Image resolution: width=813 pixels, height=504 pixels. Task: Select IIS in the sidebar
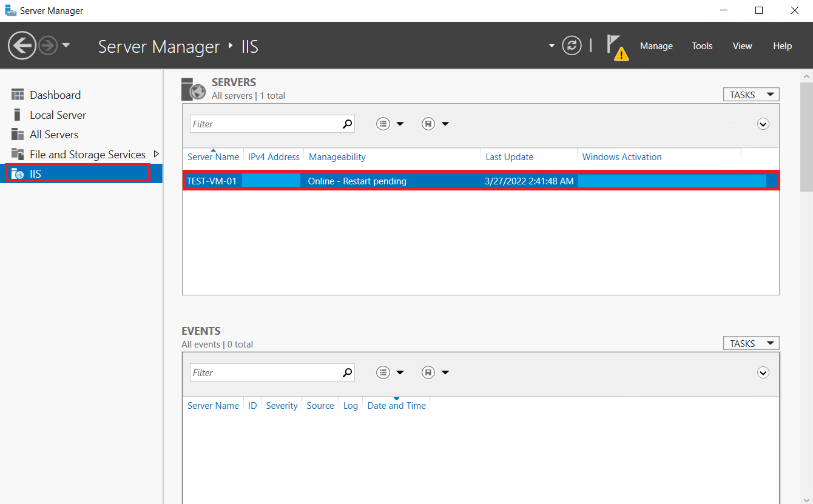click(x=81, y=173)
